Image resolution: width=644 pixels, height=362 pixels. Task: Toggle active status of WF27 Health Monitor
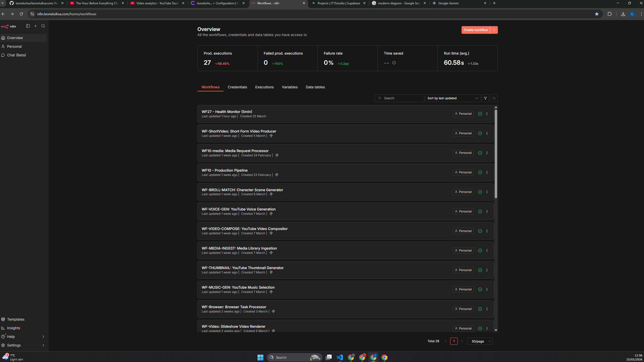click(x=480, y=114)
